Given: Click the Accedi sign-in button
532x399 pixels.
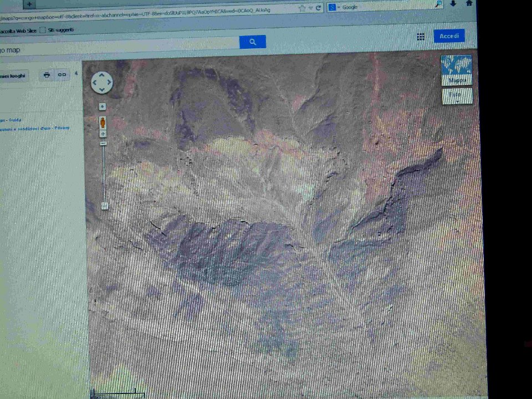Looking at the screenshot, I should [x=449, y=36].
